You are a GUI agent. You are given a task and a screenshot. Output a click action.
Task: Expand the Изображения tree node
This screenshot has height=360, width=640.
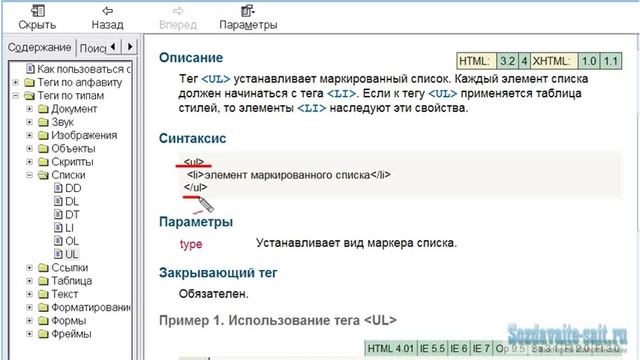[29, 136]
